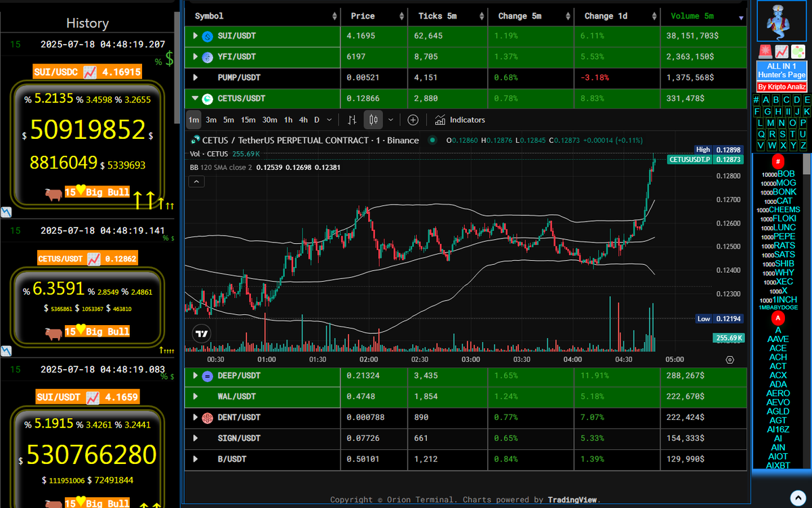Select the D daily timeframe
Viewport: 812px width, 508px height.
317,120
